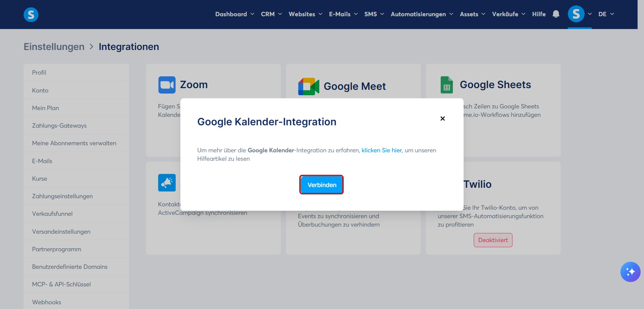Expand the Verkäufe dropdown menu
Screen dimensions: 644x309
click(508, 14)
